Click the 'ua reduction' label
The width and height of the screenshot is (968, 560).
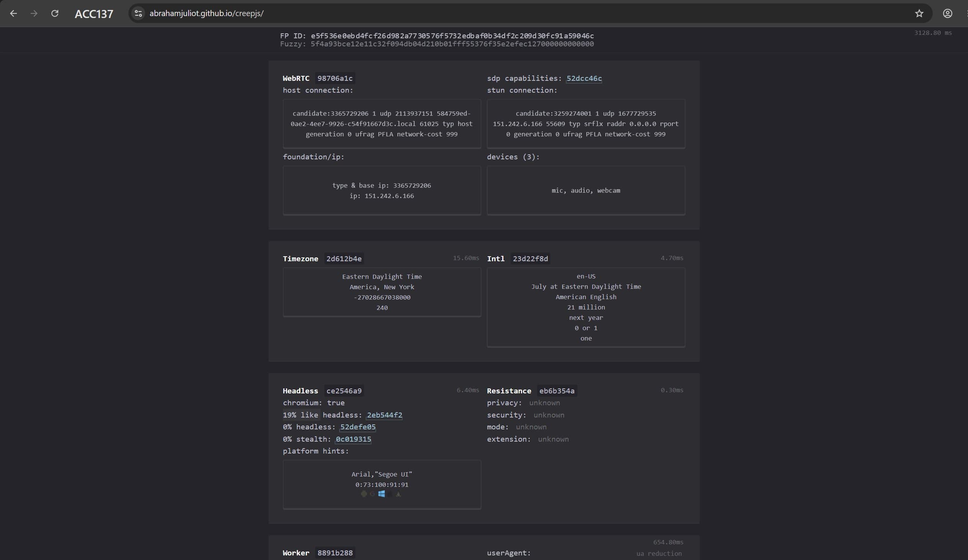(659, 553)
